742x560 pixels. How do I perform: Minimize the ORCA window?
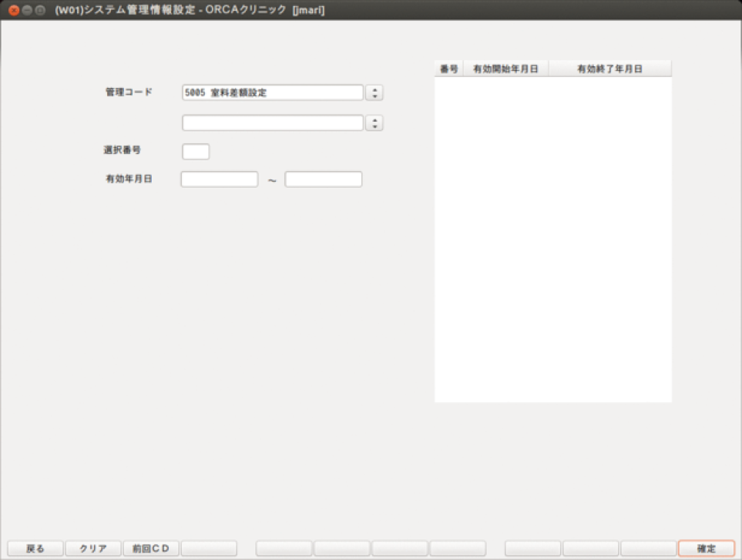27,10
